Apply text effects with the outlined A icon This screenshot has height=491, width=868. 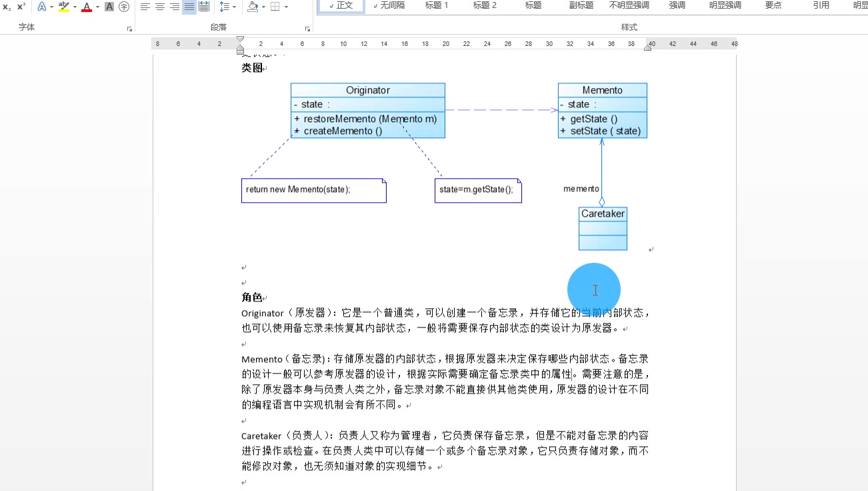[42, 7]
